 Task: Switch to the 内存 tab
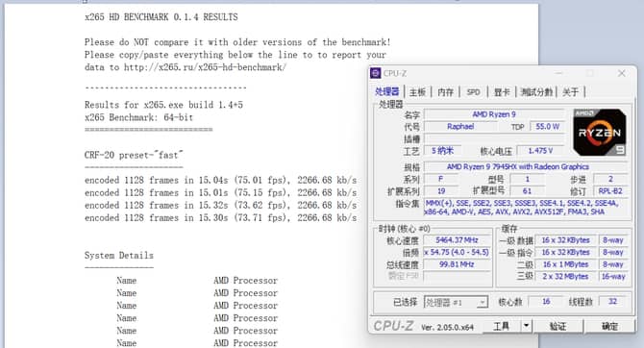(446, 92)
